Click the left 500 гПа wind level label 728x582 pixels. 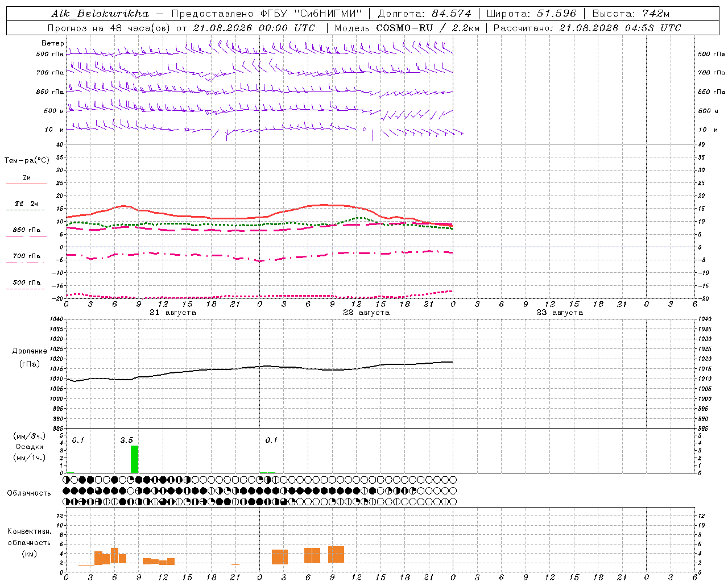[x=50, y=55]
